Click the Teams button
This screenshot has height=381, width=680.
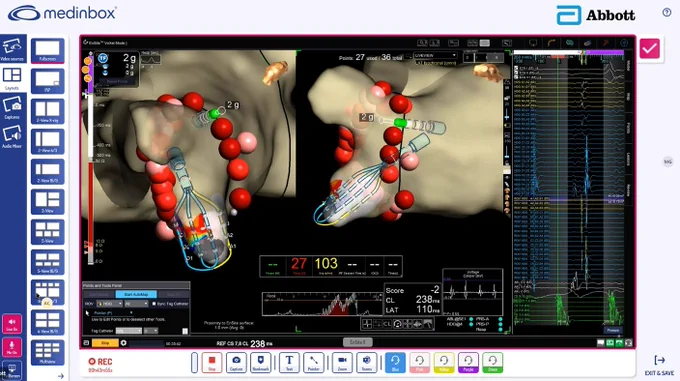point(366,362)
